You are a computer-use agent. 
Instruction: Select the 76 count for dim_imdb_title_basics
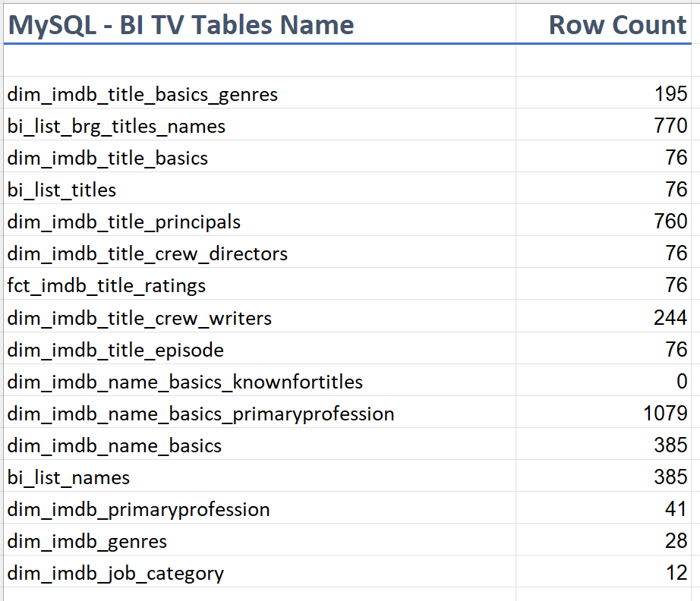(x=604, y=156)
